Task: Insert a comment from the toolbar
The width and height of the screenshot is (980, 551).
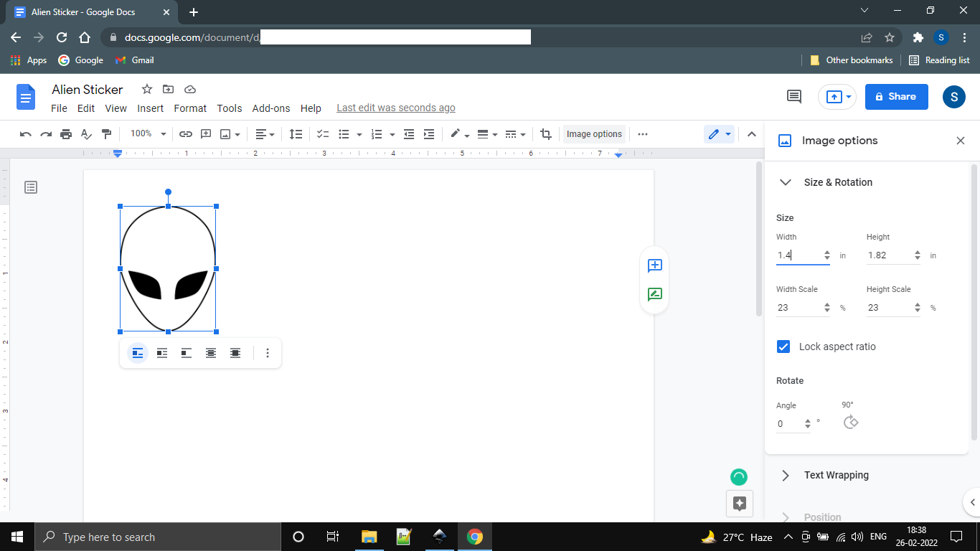Action: coord(205,133)
